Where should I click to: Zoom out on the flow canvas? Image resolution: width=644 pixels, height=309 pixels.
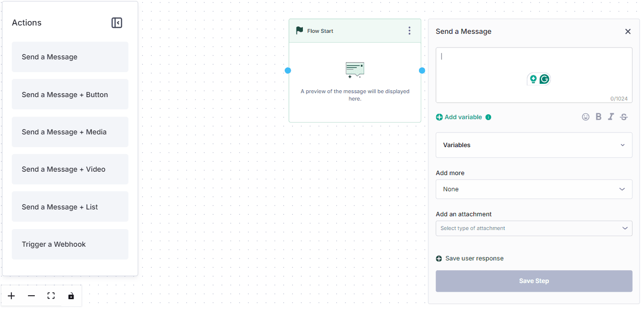[x=31, y=296]
